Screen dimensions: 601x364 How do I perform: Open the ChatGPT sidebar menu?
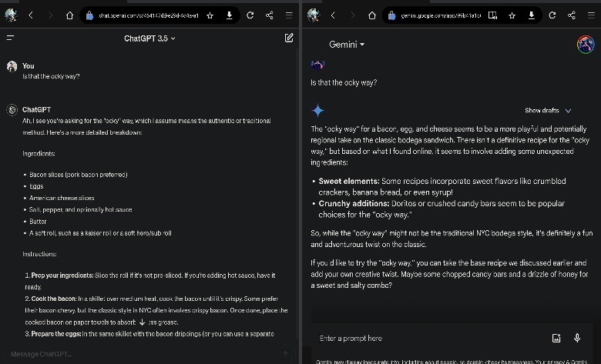pyautogui.click(x=10, y=38)
